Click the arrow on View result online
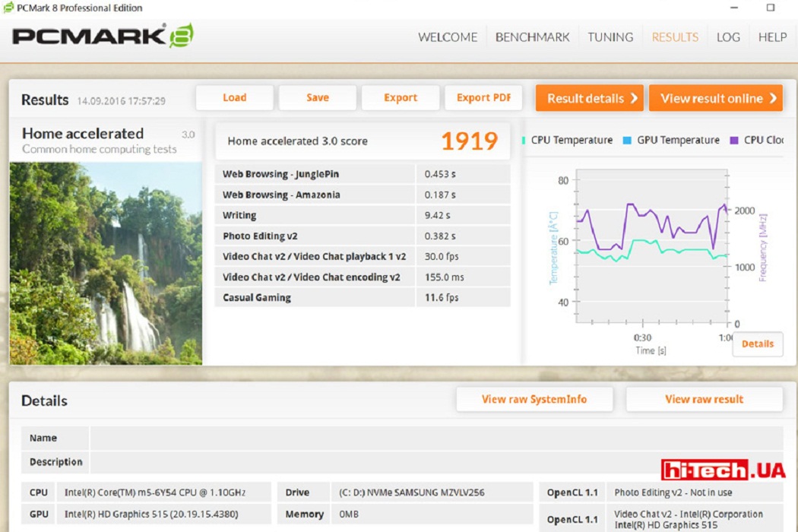The height and width of the screenshot is (532, 798). pos(773,98)
